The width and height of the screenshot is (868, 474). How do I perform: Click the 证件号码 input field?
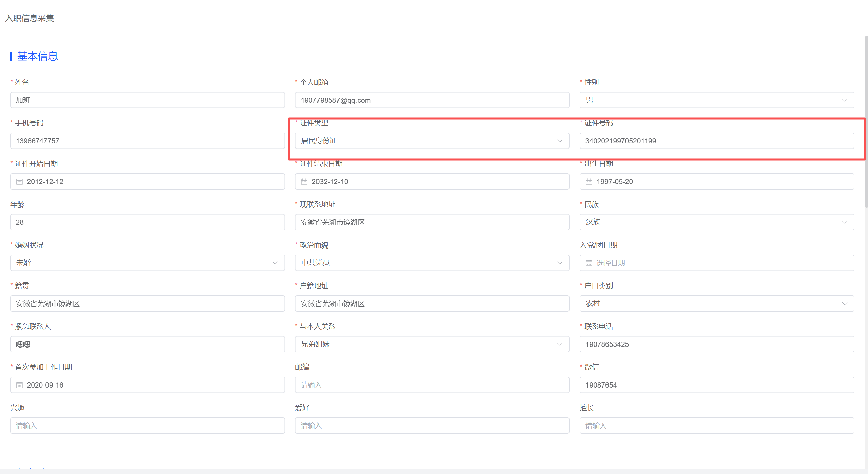[x=716, y=141]
